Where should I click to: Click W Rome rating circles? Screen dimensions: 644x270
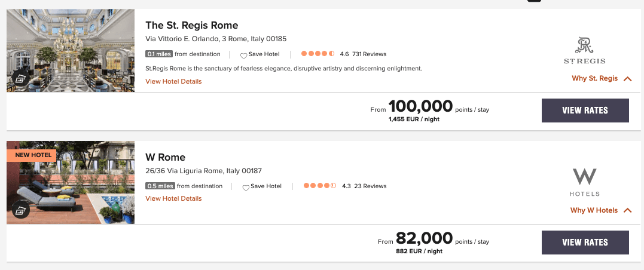pos(320,186)
